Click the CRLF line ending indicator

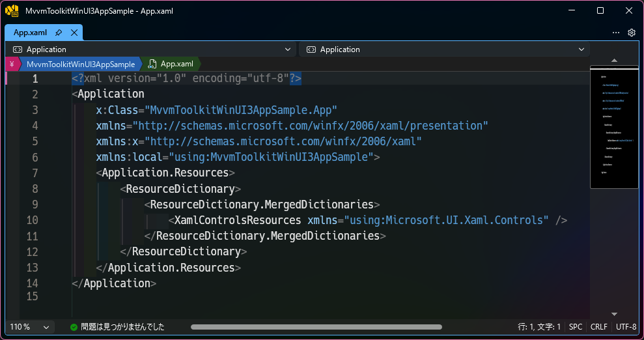(599, 327)
